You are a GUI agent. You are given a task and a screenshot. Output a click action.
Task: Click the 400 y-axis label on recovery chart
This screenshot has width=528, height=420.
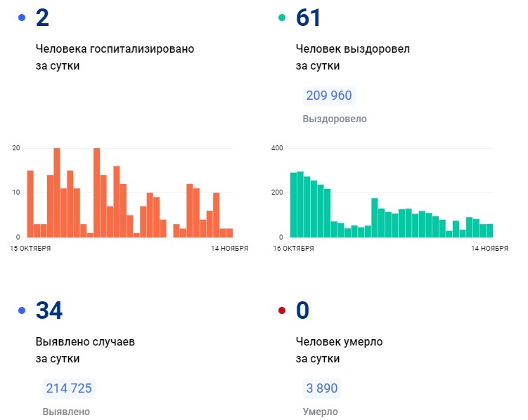[276, 148]
